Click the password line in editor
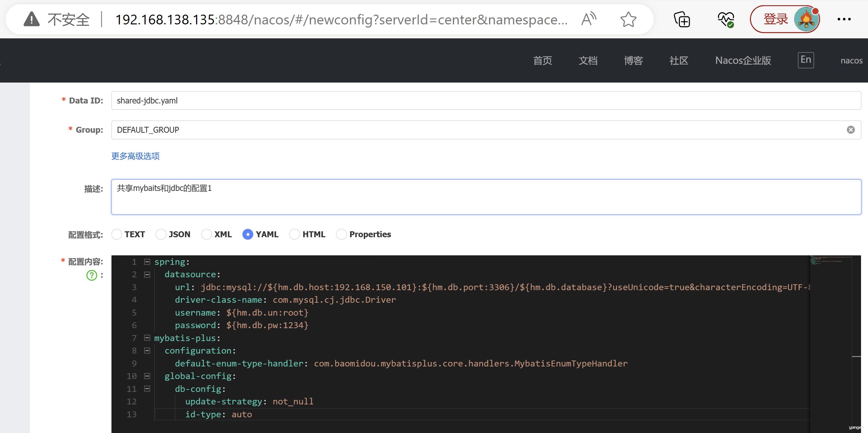868x433 pixels. (241, 325)
